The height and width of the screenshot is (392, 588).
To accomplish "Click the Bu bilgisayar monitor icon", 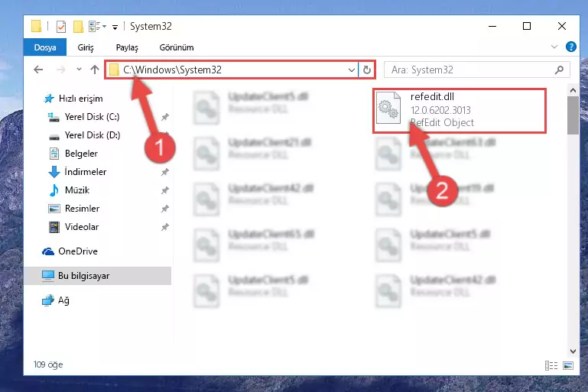I will coord(47,276).
